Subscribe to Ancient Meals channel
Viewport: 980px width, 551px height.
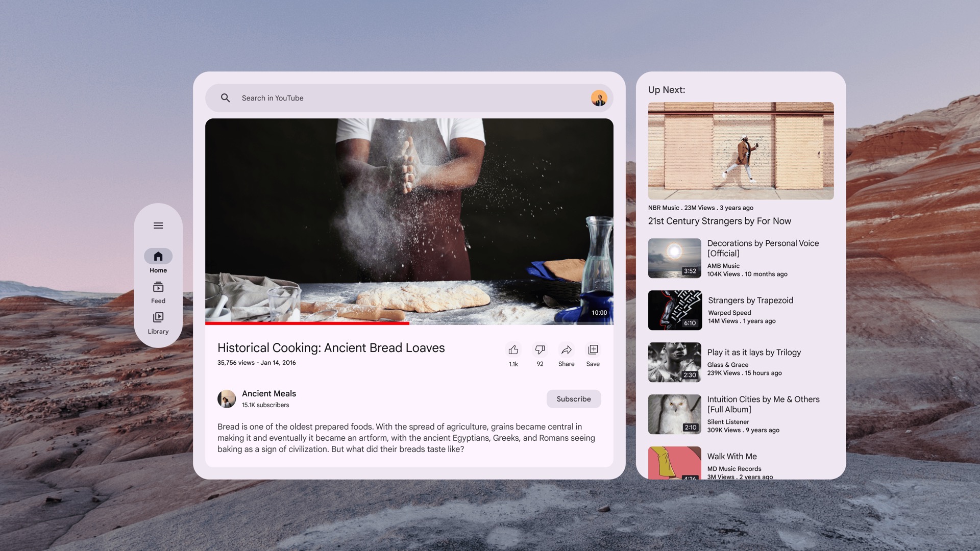click(x=574, y=399)
